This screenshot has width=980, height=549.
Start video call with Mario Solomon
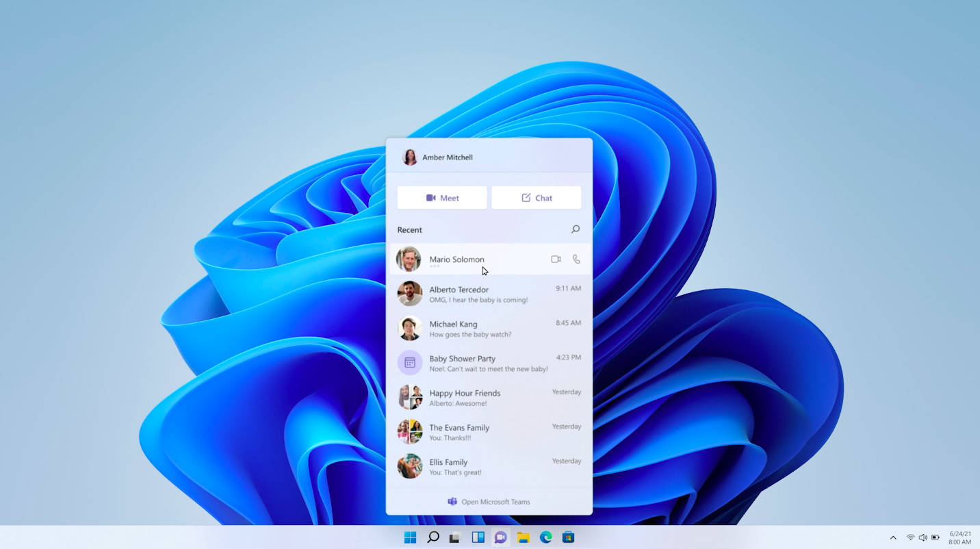click(x=556, y=259)
